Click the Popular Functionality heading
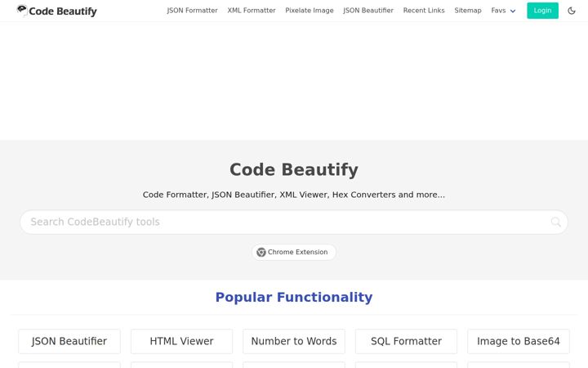The image size is (588, 368). click(x=294, y=297)
